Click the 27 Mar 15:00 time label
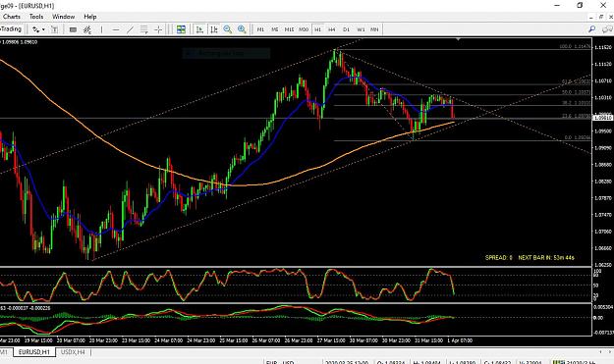 (331, 340)
